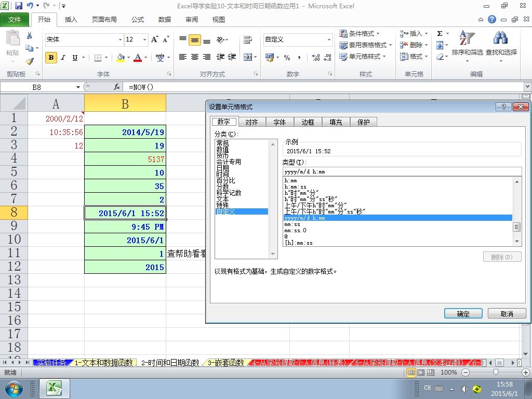Viewport: 532px width, 399px height.
Task: Toggle align text right
Action: pos(207,57)
